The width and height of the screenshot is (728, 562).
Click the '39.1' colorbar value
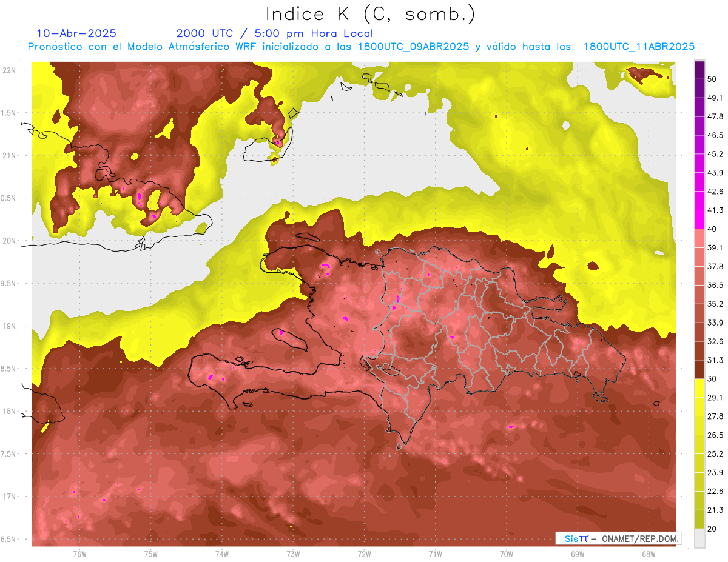(x=715, y=248)
